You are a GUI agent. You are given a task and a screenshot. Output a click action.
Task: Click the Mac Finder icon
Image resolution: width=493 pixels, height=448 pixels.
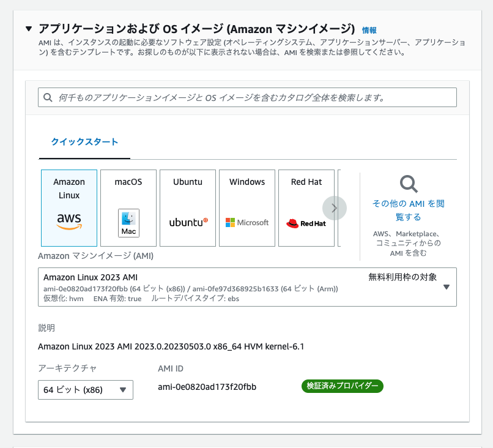[x=128, y=223]
